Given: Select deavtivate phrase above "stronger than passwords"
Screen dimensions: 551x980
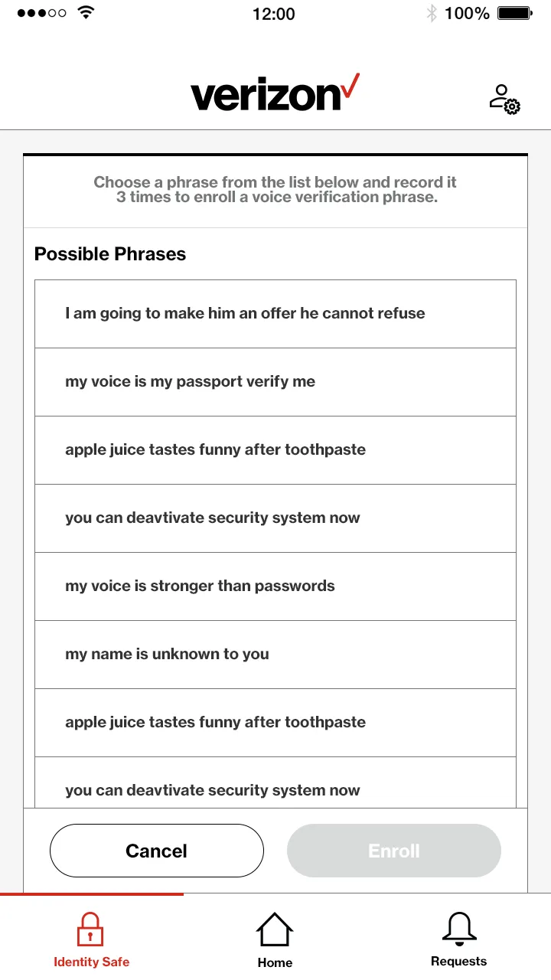Looking at the screenshot, I should [275, 518].
